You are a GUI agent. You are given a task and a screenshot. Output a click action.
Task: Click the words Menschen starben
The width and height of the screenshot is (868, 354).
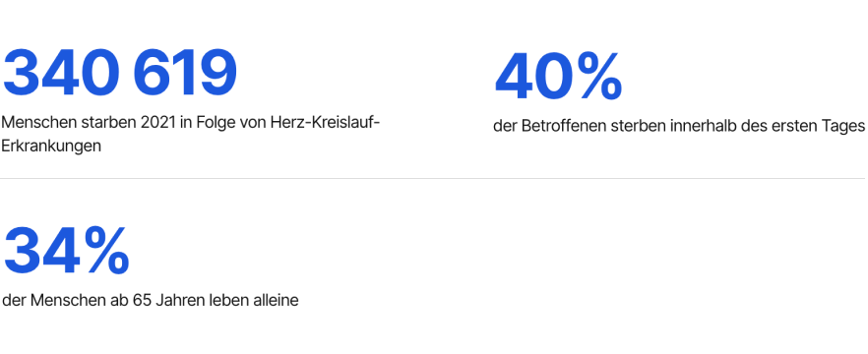pos(69,122)
